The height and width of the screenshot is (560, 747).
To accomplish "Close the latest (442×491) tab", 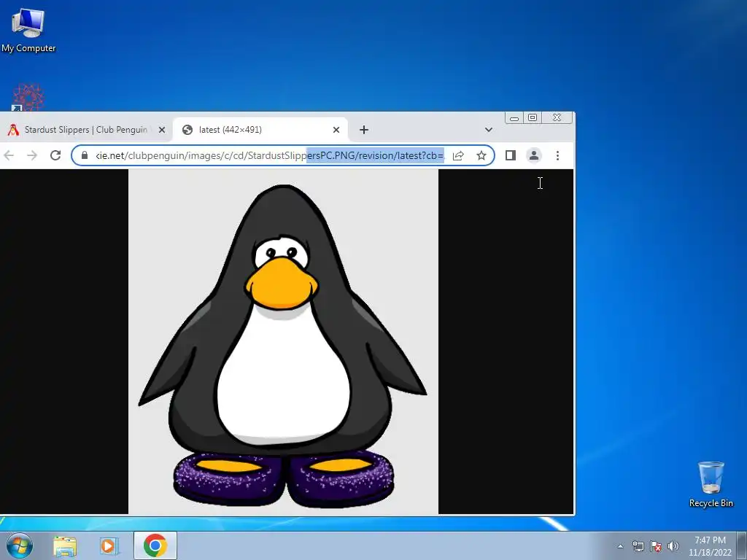I will pyautogui.click(x=336, y=130).
